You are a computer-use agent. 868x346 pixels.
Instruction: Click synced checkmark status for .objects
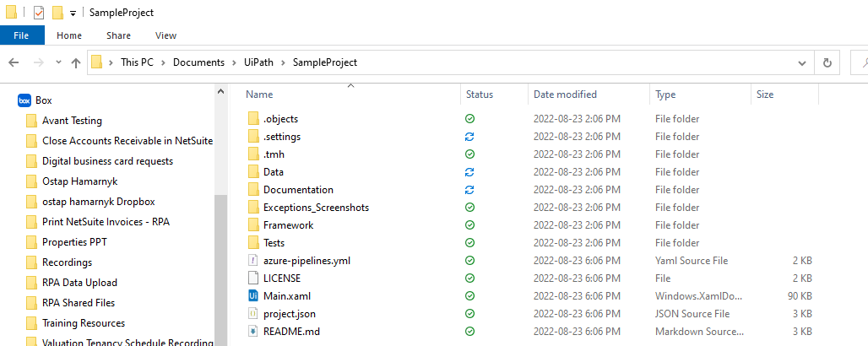coord(470,118)
